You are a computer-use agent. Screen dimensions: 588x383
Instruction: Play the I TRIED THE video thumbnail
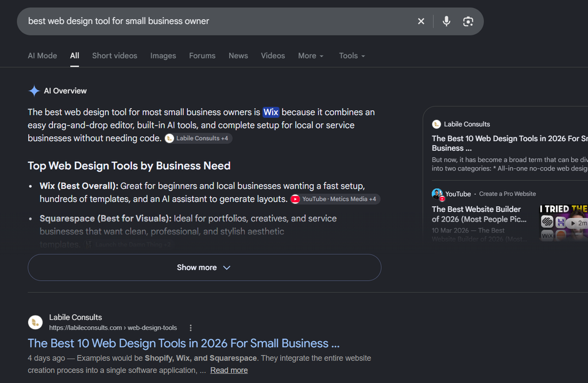(x=563, y=223)
